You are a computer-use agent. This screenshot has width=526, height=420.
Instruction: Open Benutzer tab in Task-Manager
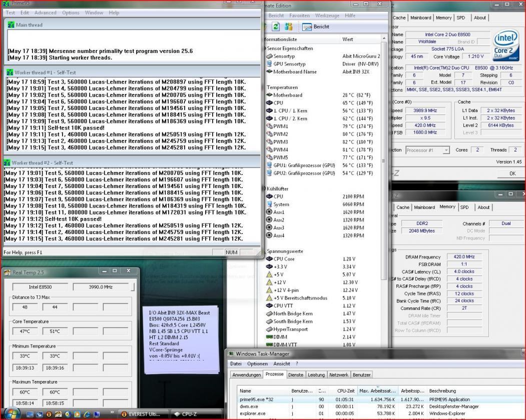pos(362,374)
